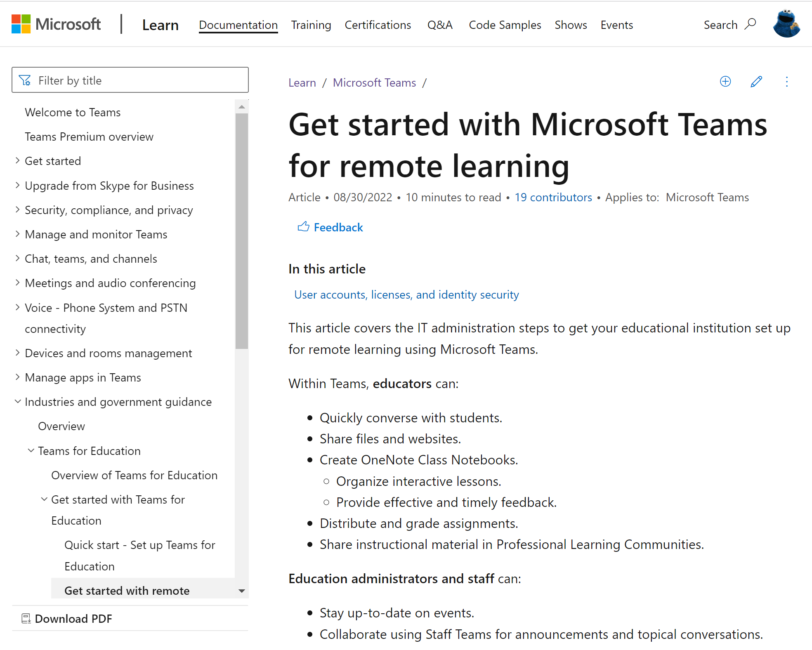
Task: Click the Add to collection plus icon
Action: pyautogui.click(x=726, y=82)
